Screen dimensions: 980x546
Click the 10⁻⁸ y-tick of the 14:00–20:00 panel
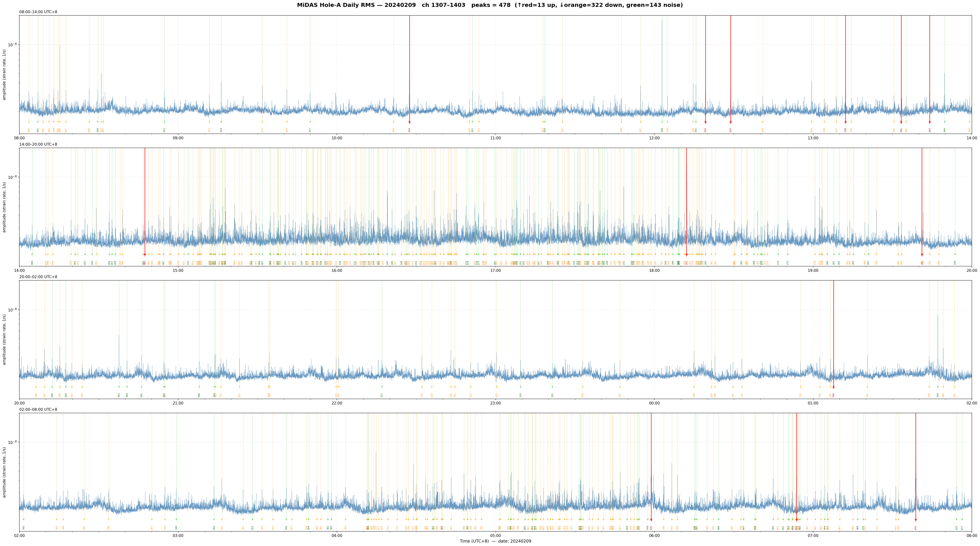[13, 177]
